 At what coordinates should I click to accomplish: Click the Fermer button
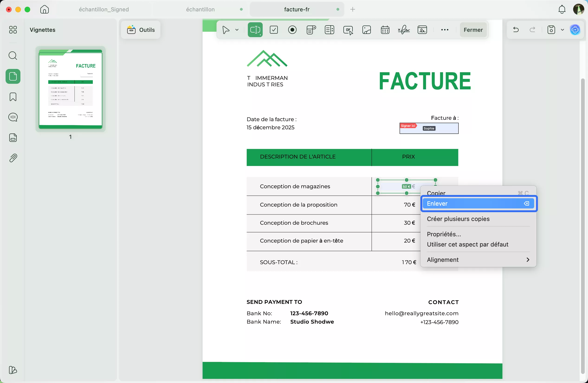click(473, 30)
